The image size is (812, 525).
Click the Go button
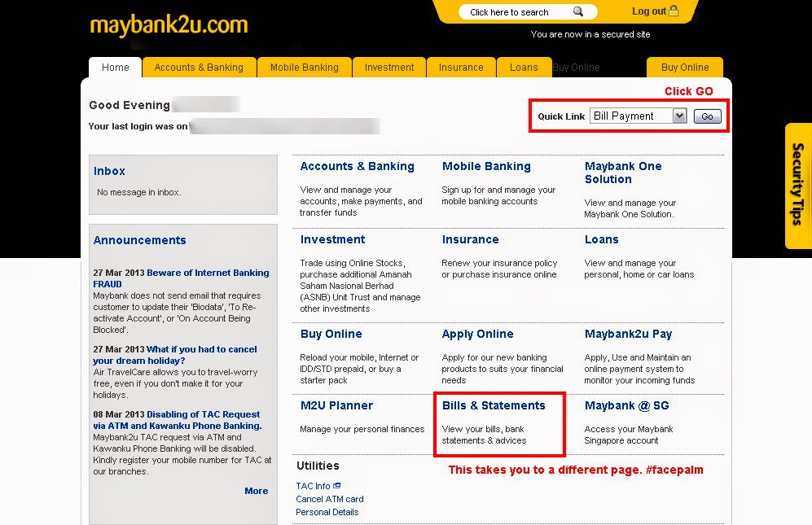[x=707, y=116]
